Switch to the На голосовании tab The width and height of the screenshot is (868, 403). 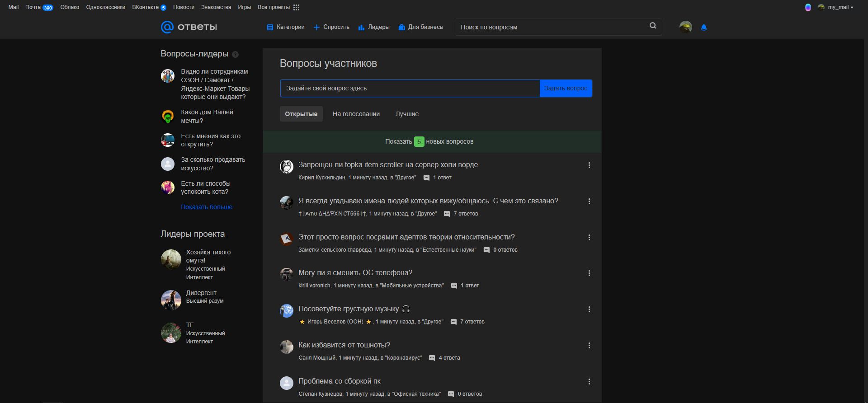click(x=356, y=114)
